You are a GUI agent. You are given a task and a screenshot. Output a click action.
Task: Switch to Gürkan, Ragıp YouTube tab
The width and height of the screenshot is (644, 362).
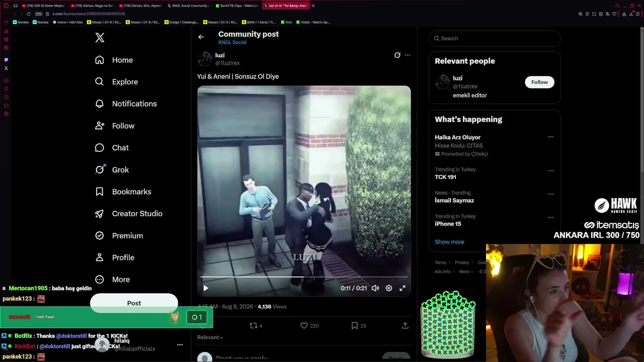tap(93, 6)
